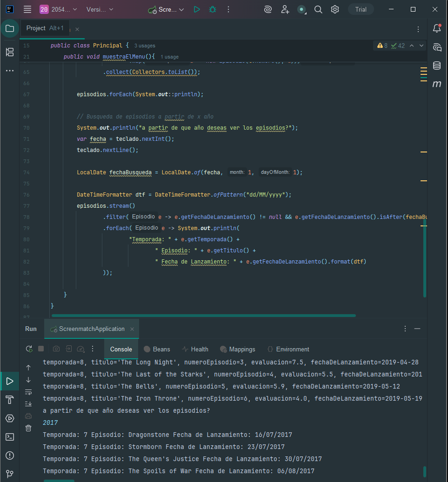
Task: Click the Trial license button
Action: 361,10
